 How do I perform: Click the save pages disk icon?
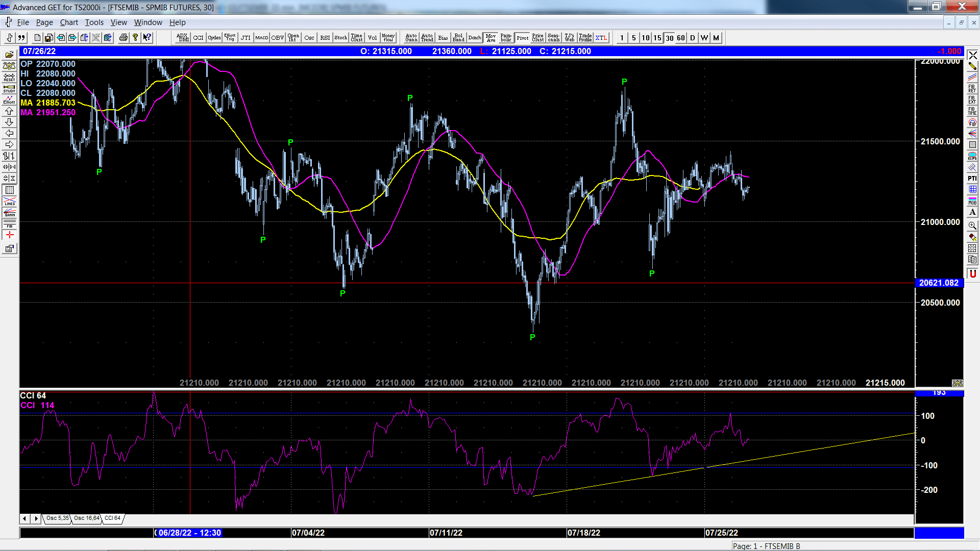click(x=48, y=38)
